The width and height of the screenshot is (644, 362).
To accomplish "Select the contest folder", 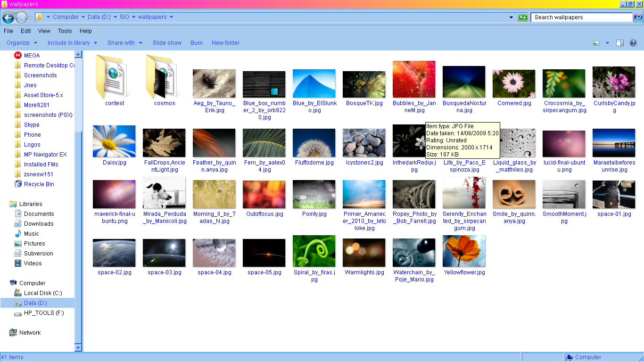I will point(115,80).
